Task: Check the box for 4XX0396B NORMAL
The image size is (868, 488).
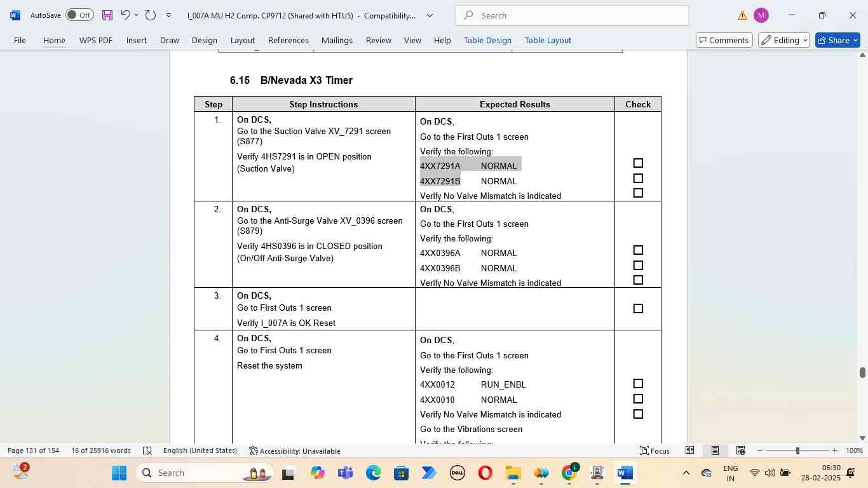Action: tap(638, 266)
